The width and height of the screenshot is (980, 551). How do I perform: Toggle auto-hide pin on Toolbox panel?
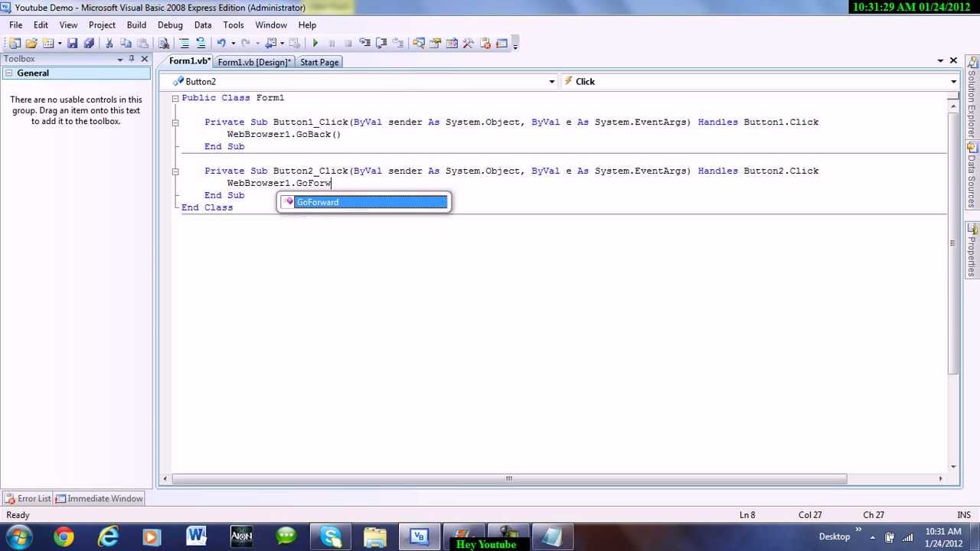(x=132, y=59)
